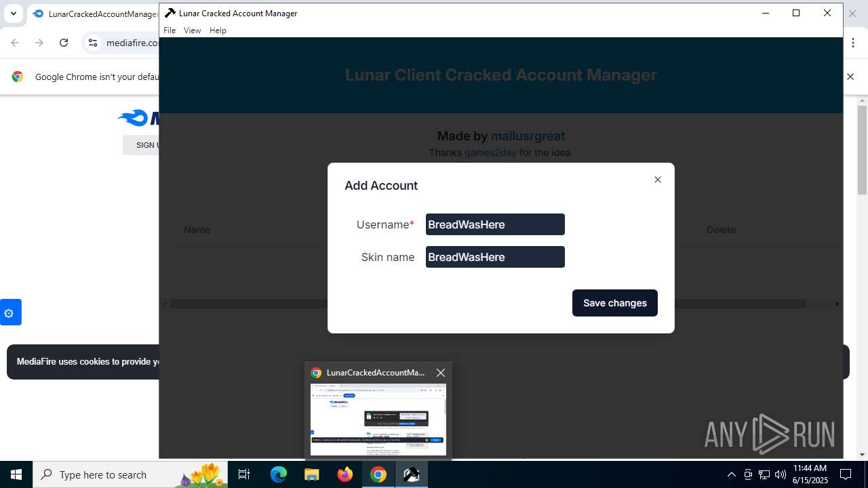Image resolution: width=868 pixels, height=488 pixels.
Task: Show hidden system tray icons
Action: 731,474
